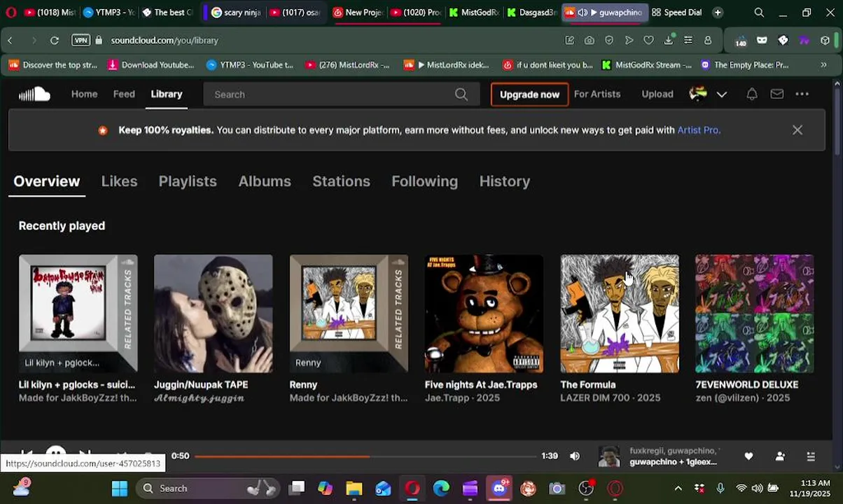The image size is (843, 504).
Task: Toggle the VPN badge in address bar
Action: [81, 41]
